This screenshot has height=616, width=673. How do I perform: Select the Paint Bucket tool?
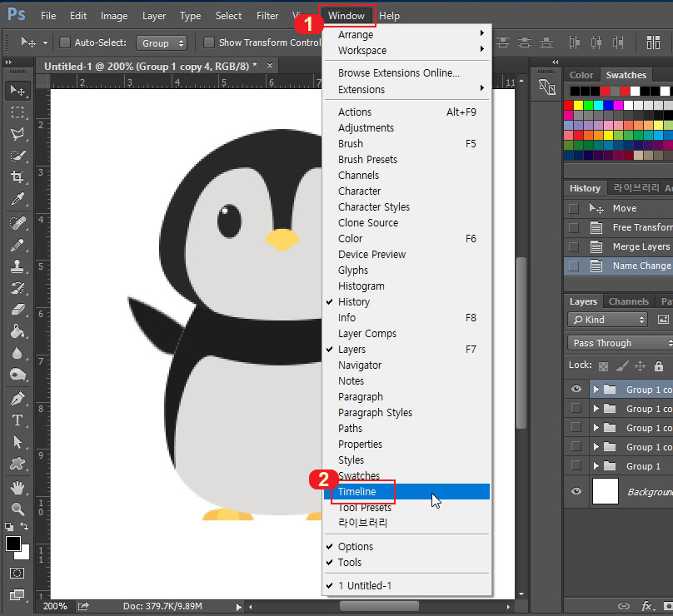[17, 331]
